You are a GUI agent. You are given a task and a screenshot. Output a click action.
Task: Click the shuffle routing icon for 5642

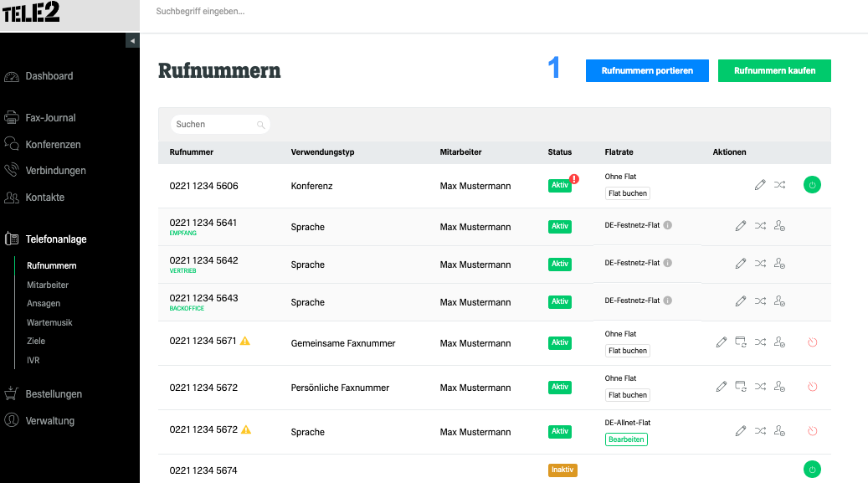tap(760, 264)
